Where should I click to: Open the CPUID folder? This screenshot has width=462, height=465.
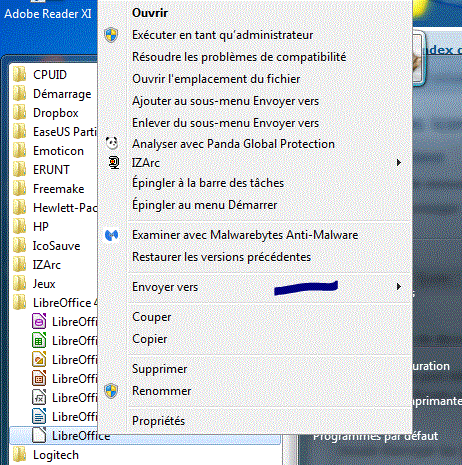[50, 75]
